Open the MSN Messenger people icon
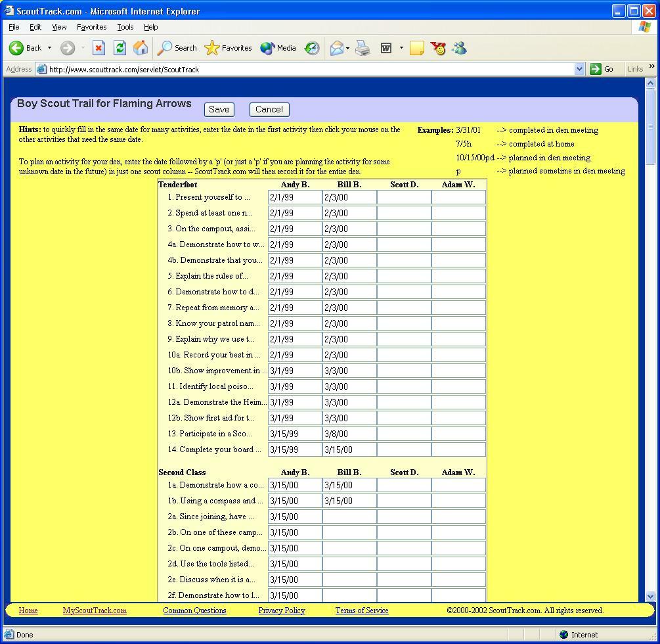 pyautogui.click(x=459, y=48)
